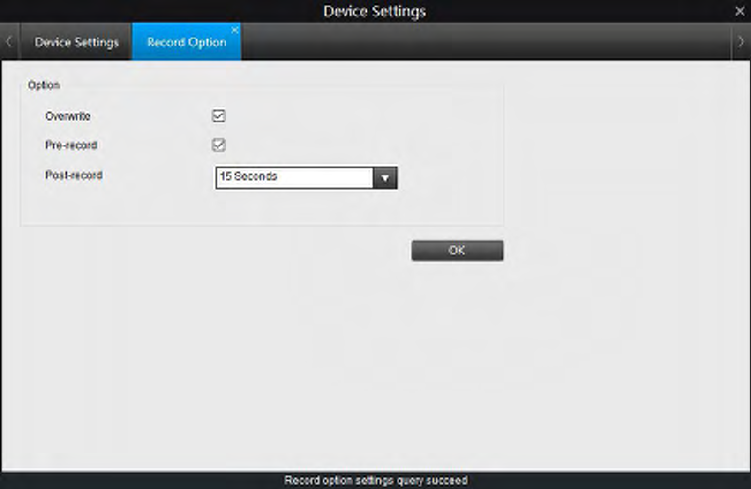Close the Record Option tab

(235, 30)
